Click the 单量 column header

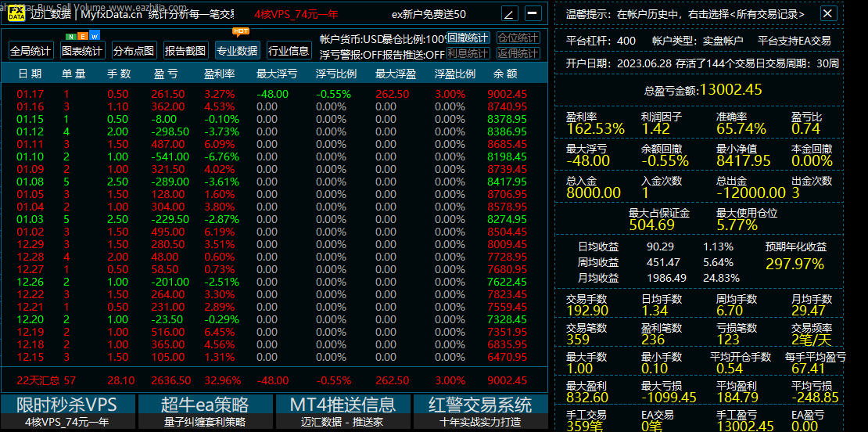pos(74,73)
